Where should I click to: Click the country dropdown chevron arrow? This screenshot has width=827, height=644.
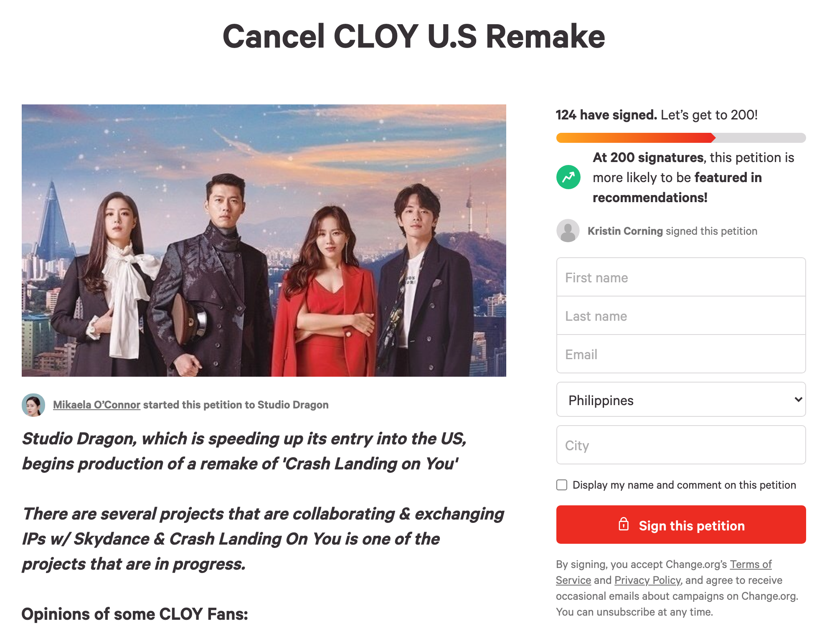(x=798, y=400)
